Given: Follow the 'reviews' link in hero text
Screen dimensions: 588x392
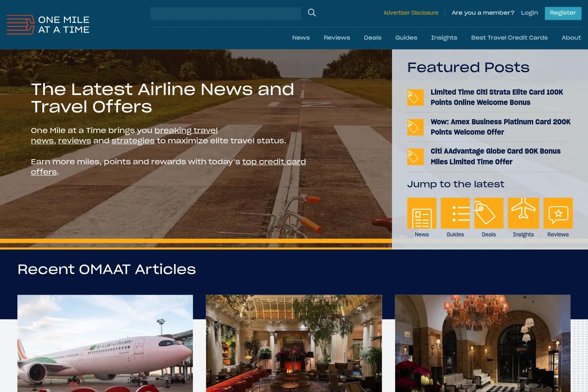Looking at the screenshot, I should 74,141.
